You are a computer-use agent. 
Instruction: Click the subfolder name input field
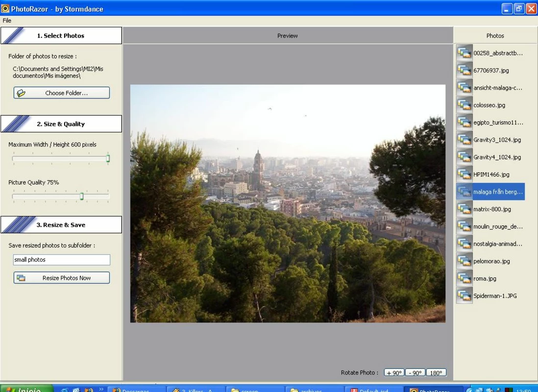(62, 260)
